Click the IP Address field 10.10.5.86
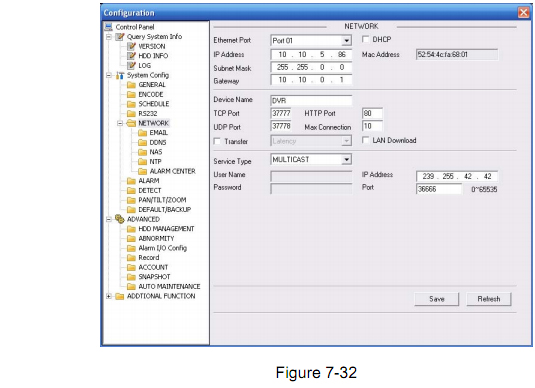The height and width of the screenshot is (388, 535). (311, 55)
